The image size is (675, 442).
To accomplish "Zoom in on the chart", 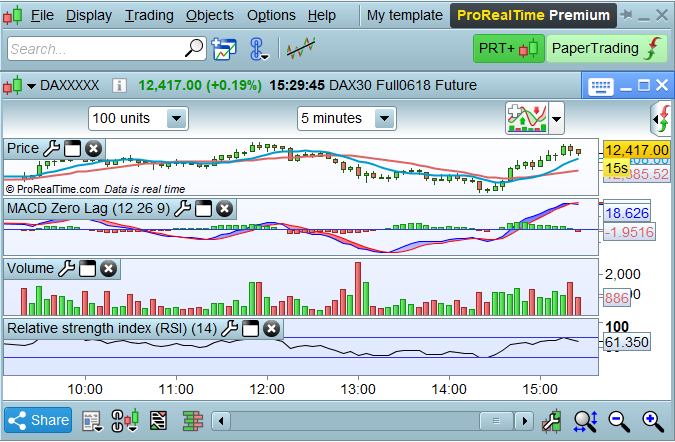I will point(653,421).
